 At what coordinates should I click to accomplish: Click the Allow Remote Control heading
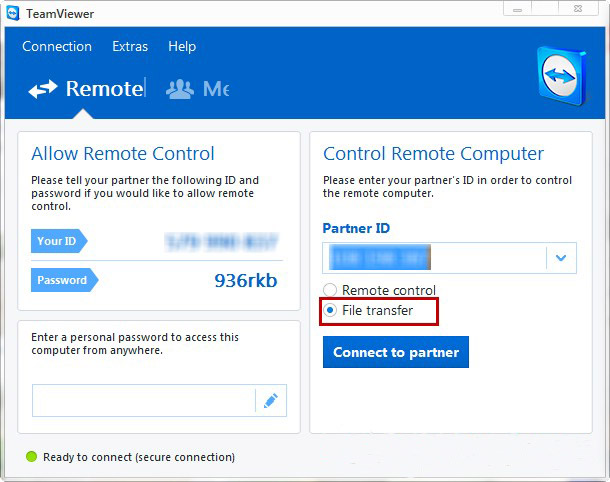tap(123, 153)
